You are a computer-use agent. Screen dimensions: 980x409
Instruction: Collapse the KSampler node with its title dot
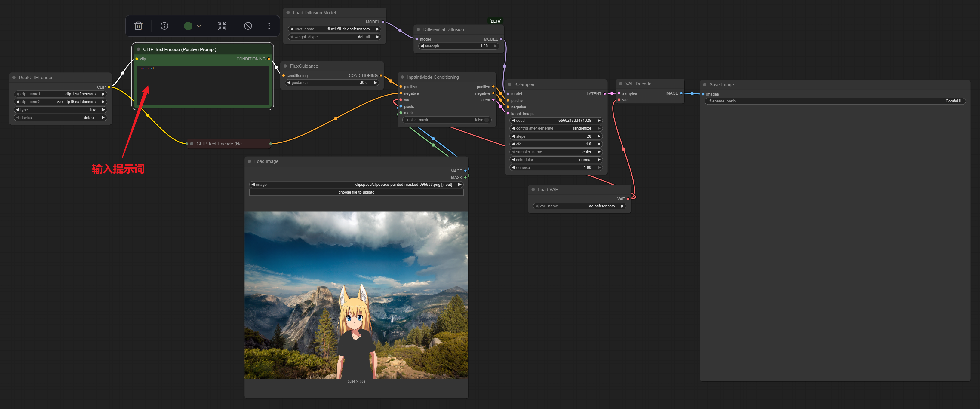click(x=509, y=84)
